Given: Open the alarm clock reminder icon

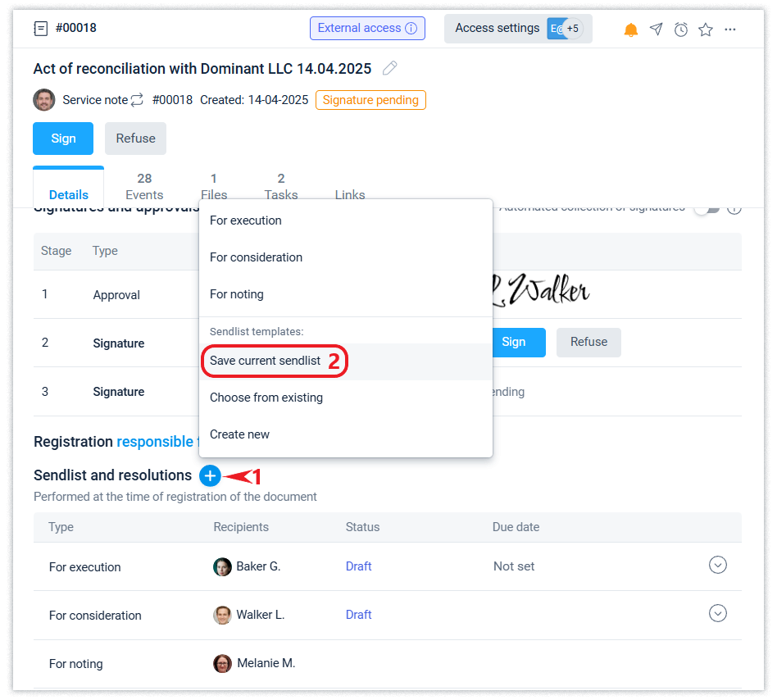Looking at the screenshot, I should pos(680,30).
